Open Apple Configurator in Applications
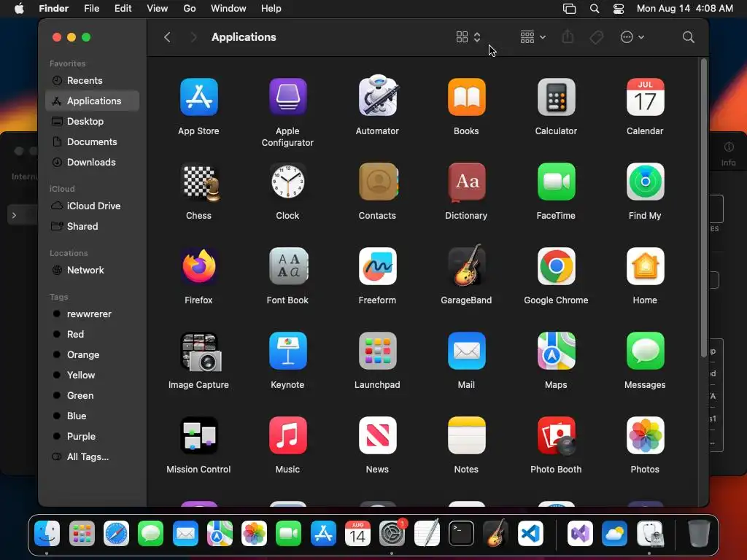 (287, 97)
